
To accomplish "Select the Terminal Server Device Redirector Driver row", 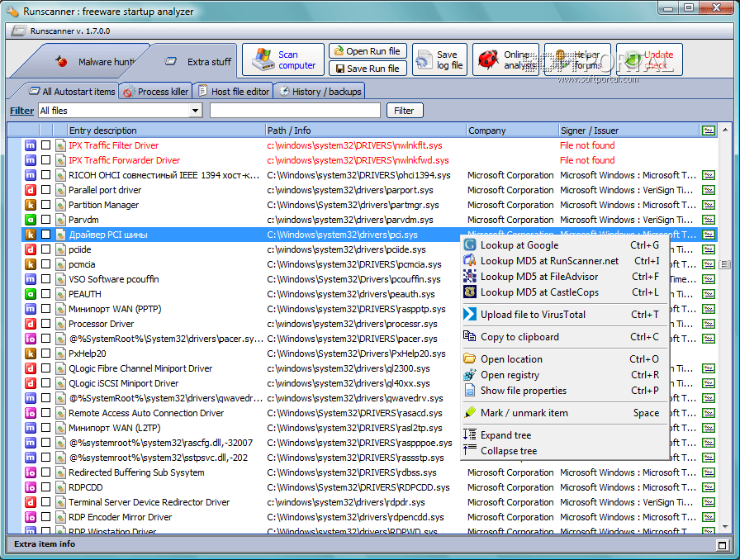I will coord(369,502).
